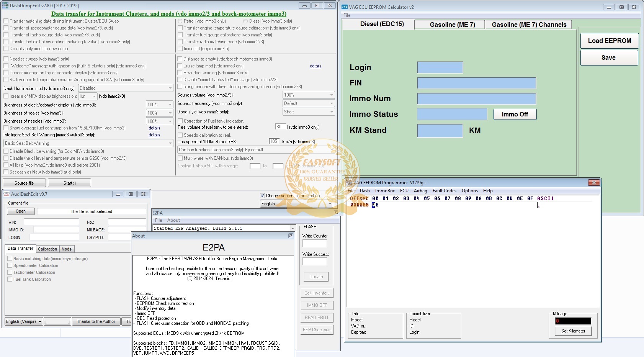Viewport: 644px width, 357px height.
Task: Check Transfer of speedometer gauge data
Action: [x=6, y=28]
